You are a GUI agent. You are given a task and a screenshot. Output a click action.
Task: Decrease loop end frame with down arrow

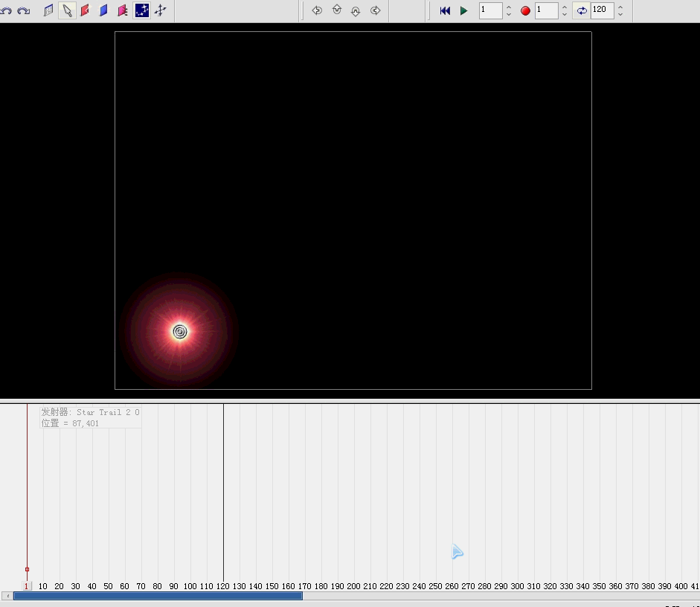click(x=620, y=14)
